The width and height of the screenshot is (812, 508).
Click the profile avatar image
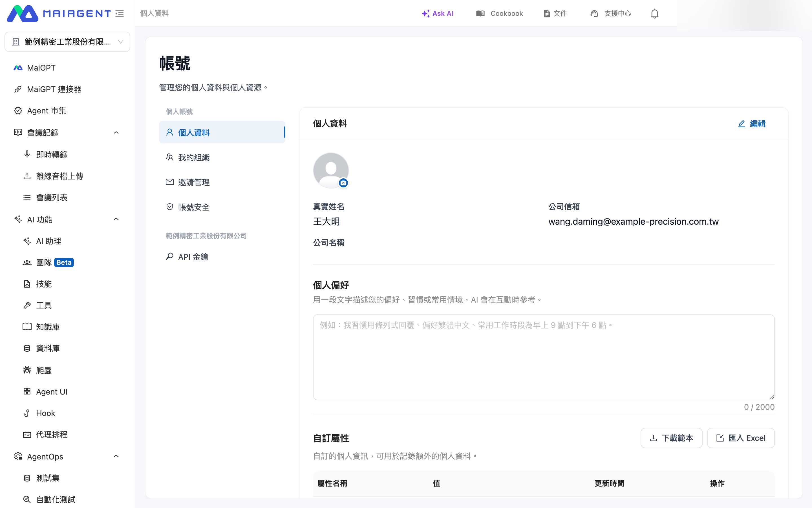[x=331, y=170]
